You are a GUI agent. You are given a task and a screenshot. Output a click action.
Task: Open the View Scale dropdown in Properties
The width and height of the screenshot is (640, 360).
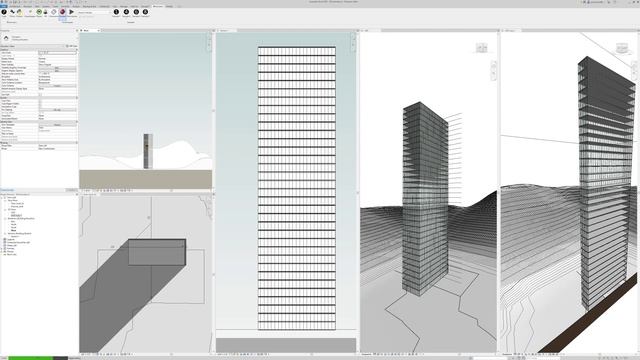point(57,53)
